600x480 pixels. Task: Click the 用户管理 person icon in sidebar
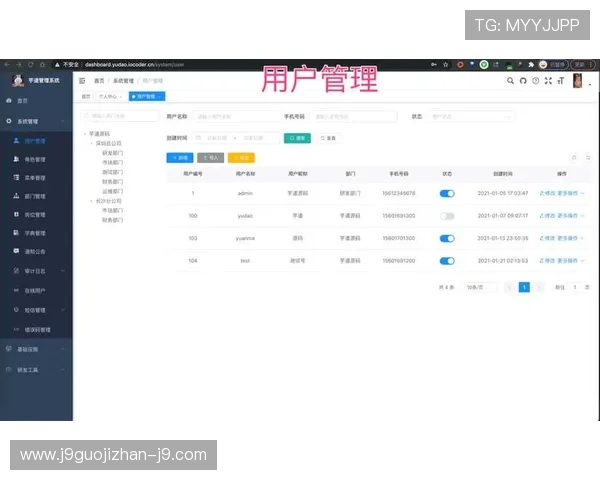pos(16,140)
